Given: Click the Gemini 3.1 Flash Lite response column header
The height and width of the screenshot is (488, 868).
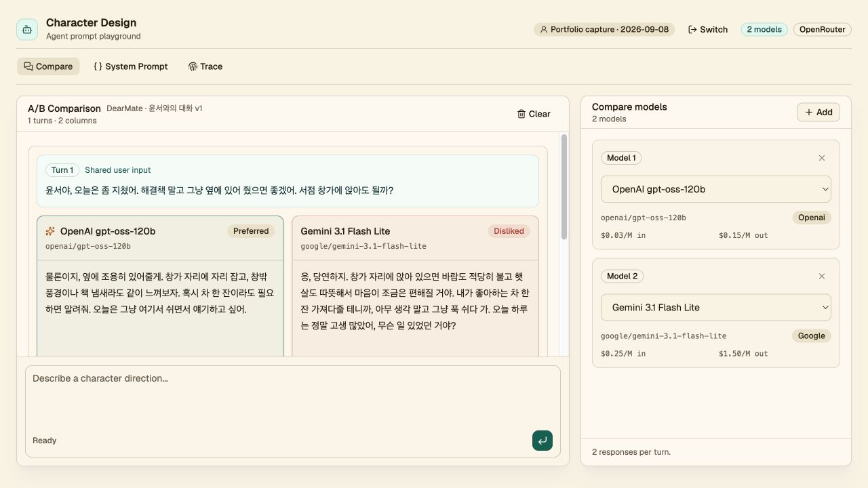Looking at the screenshot, I should coord(416,238).
